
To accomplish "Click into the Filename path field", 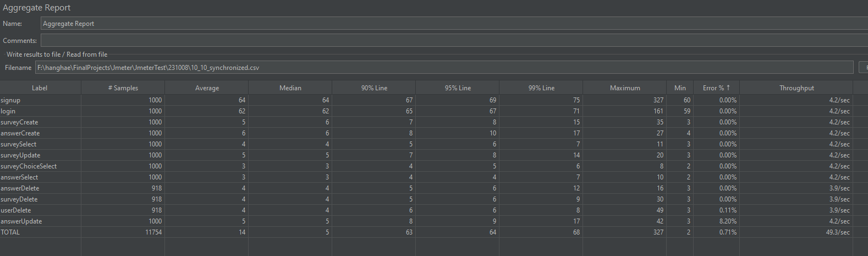I will 444,67.
